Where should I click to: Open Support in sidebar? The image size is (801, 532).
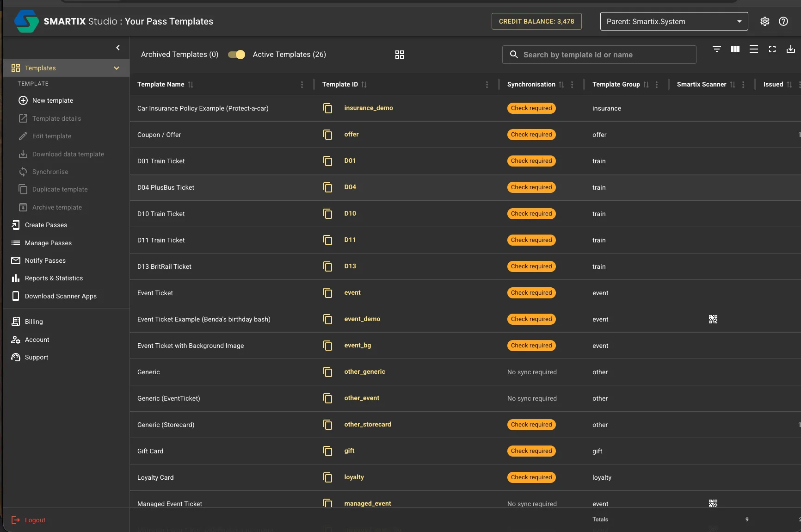(37, 357)
